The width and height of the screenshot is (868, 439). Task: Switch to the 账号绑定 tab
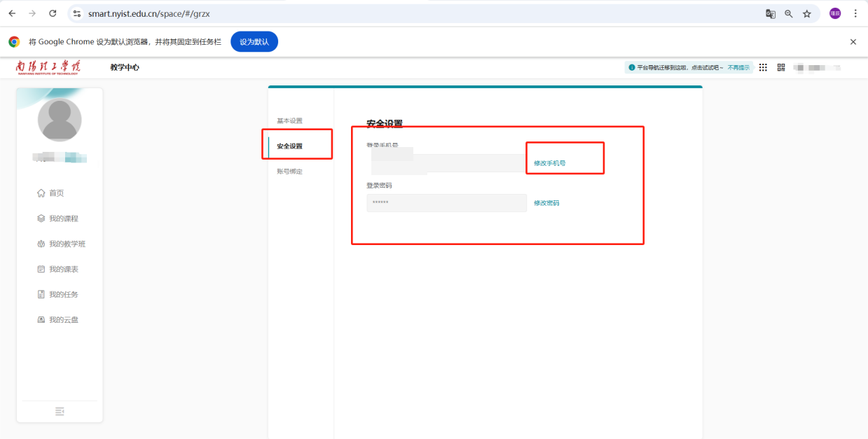289,172
